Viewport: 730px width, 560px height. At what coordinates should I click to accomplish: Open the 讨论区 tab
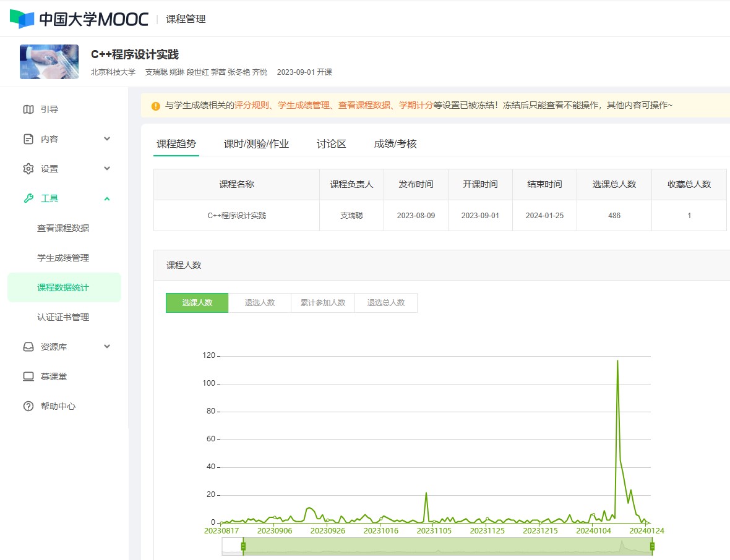point(332,144)
